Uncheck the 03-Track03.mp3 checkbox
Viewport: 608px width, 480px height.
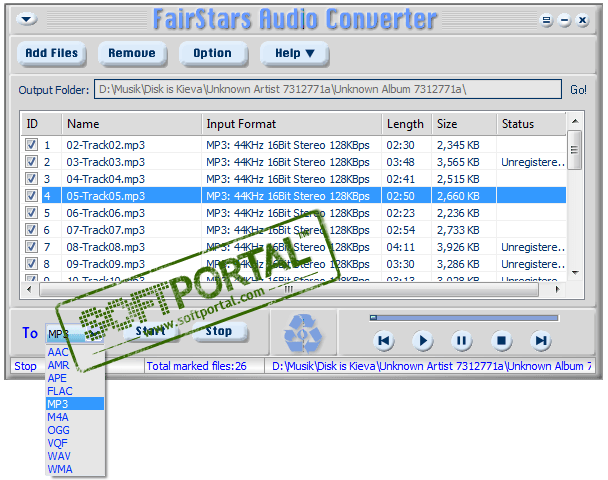pos(31,162)
